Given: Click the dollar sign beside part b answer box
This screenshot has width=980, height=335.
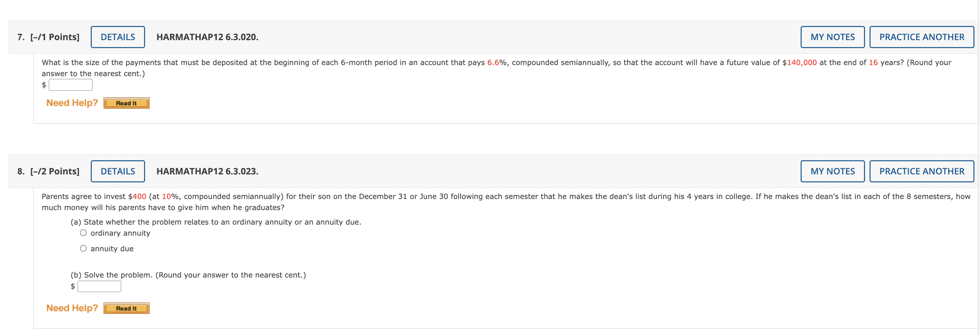Looking at the screenshot, I should [x=72, y=286].
